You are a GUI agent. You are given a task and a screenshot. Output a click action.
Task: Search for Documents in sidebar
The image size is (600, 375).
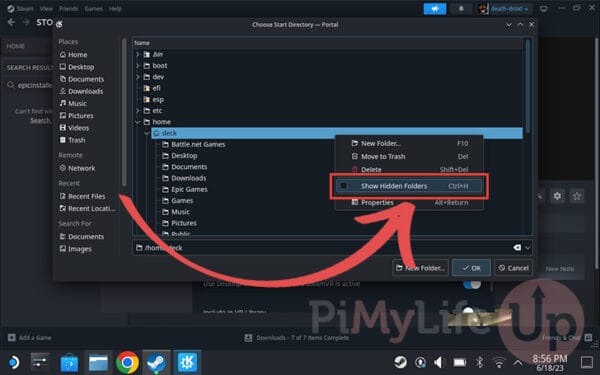pyautogui.click(x=82, y=237)
